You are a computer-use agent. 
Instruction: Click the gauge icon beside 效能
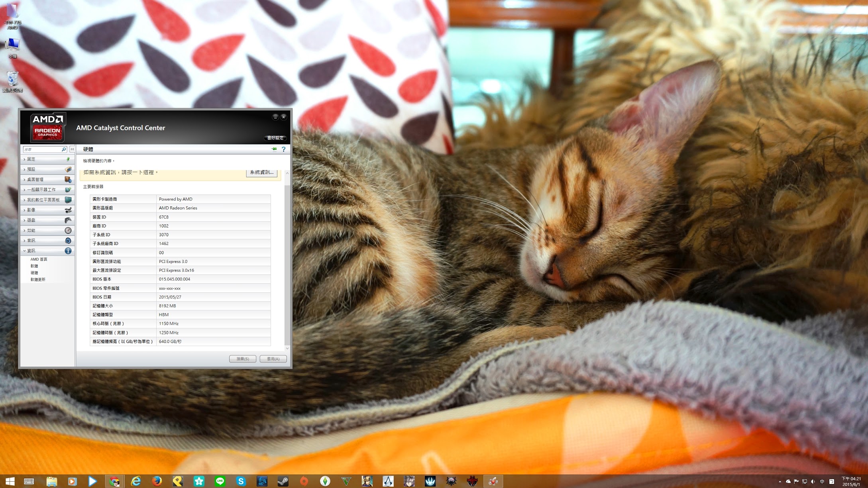pyautogui.click(x=68, y=230)
